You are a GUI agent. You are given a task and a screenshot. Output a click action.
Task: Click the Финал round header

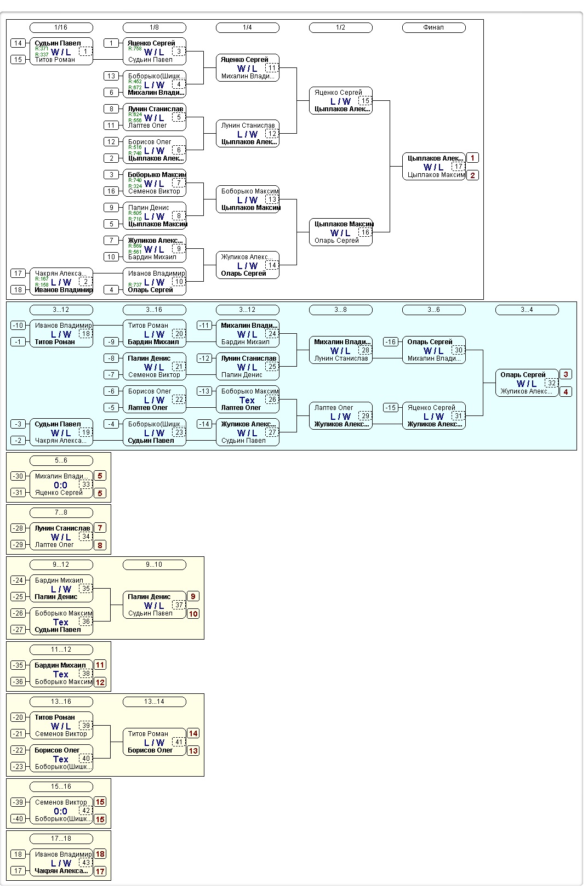point(433,27)
